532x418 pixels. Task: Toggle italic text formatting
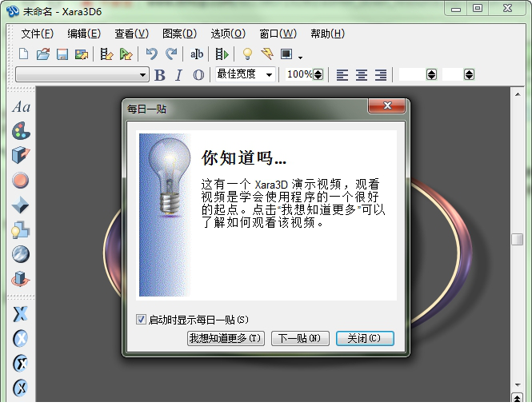179,75
